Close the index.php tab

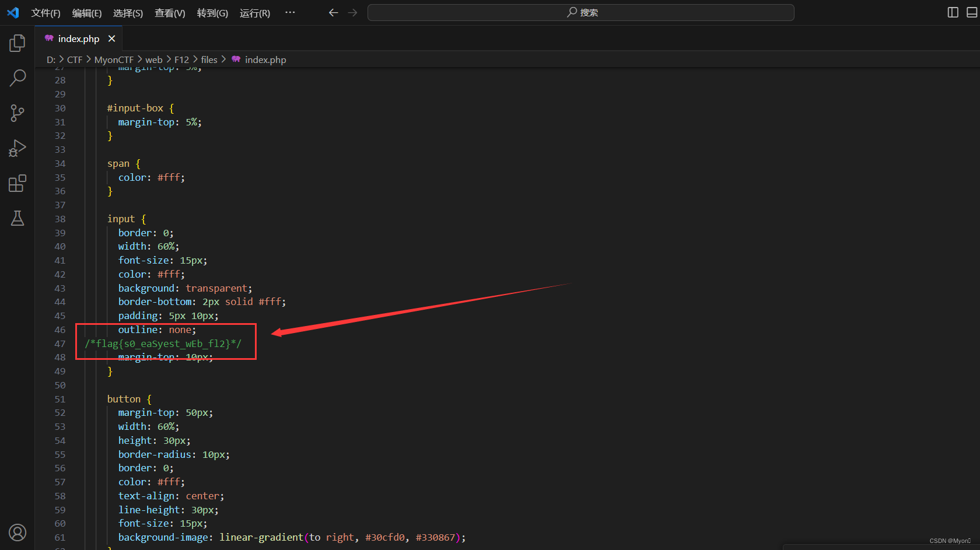coord(111,38)
